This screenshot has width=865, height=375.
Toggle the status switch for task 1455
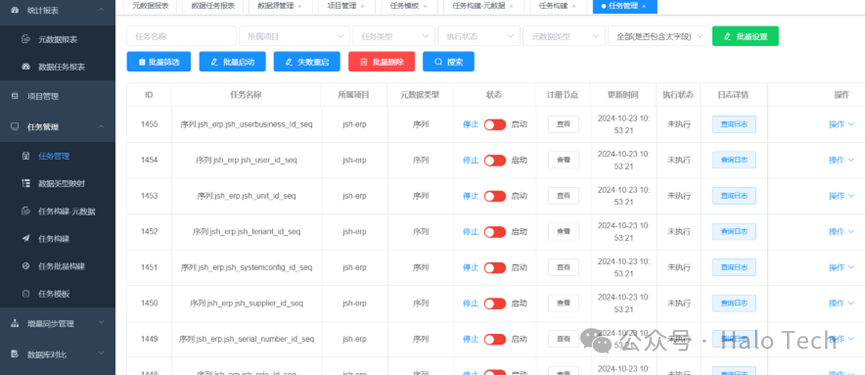pyautogui.click(x=495, y=125)
